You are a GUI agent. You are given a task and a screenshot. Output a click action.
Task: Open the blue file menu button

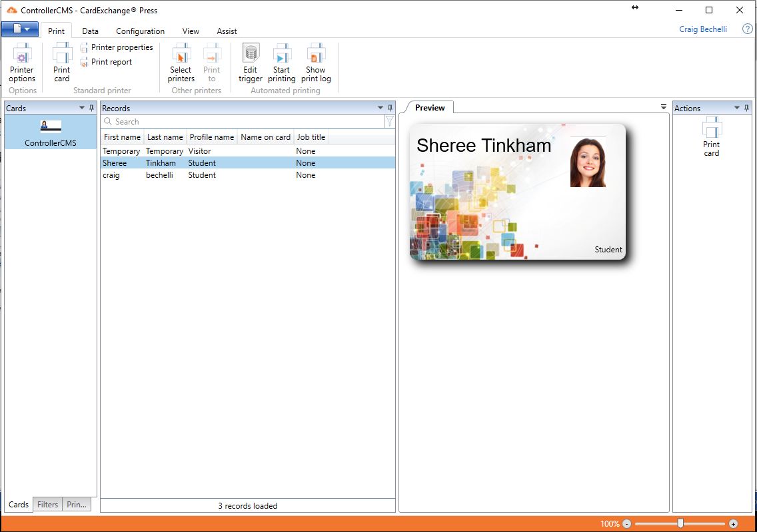[x=20, y=29]
